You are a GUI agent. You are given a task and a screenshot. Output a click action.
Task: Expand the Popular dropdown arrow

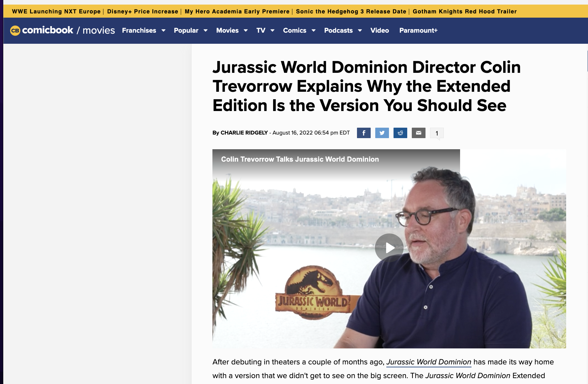206,30
